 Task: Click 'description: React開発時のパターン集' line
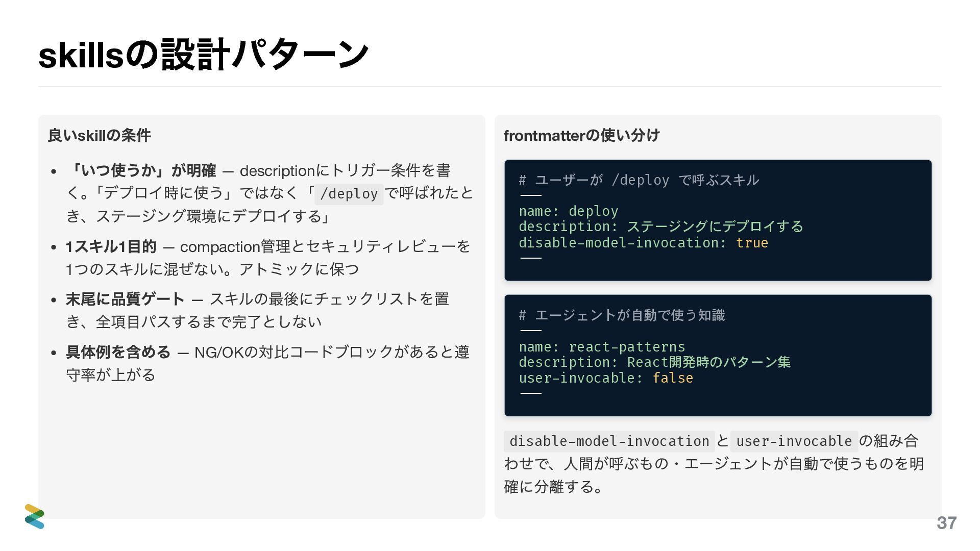(x=654, y=362)
